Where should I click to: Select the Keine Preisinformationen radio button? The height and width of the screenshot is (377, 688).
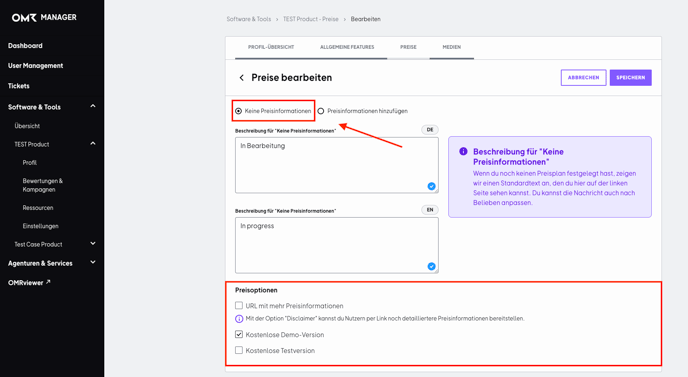(x=238, y=111)
